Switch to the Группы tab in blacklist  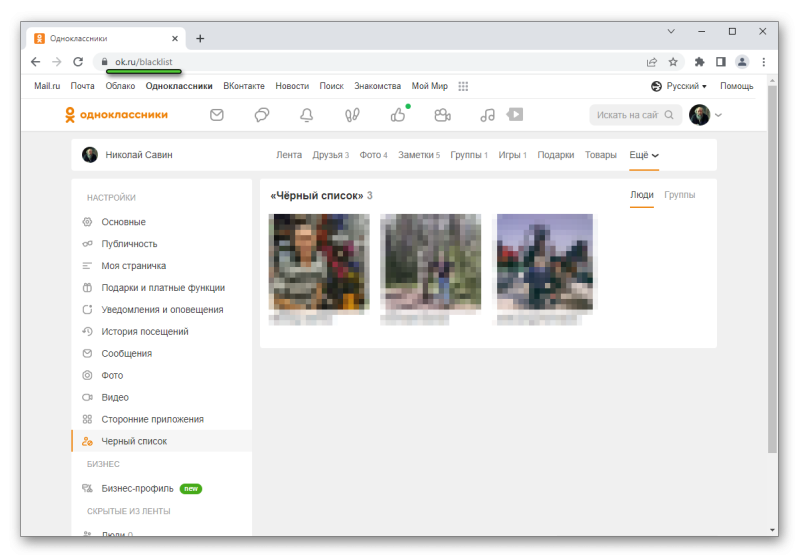680,195
